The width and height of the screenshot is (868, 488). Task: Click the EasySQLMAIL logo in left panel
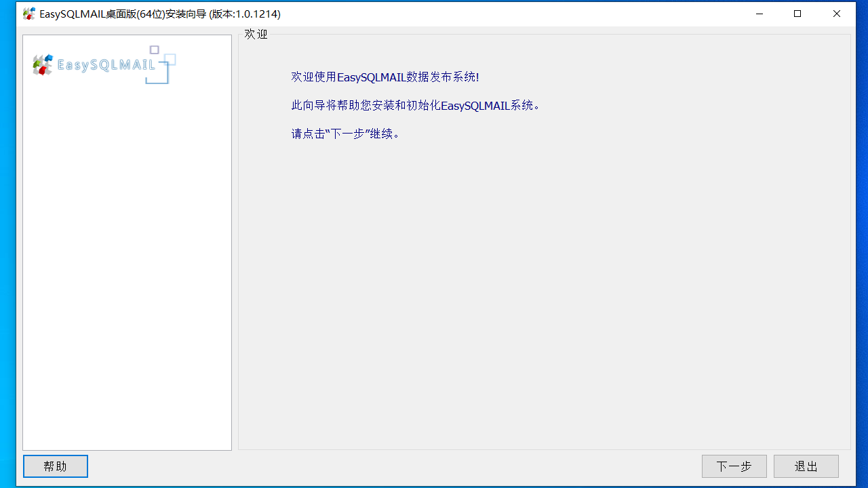tap(104, 65)
